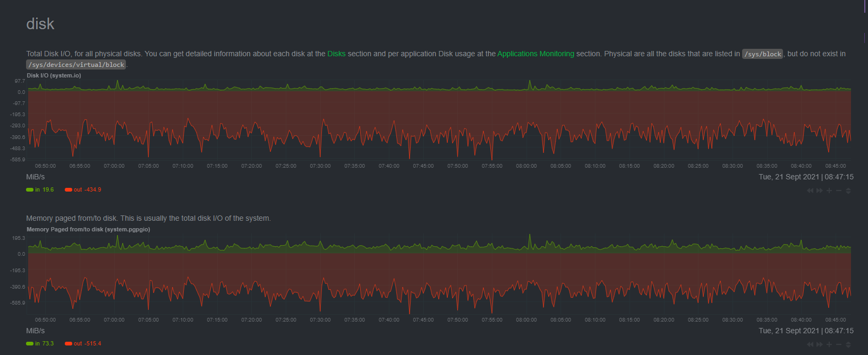Open the Disks section link

336,54
